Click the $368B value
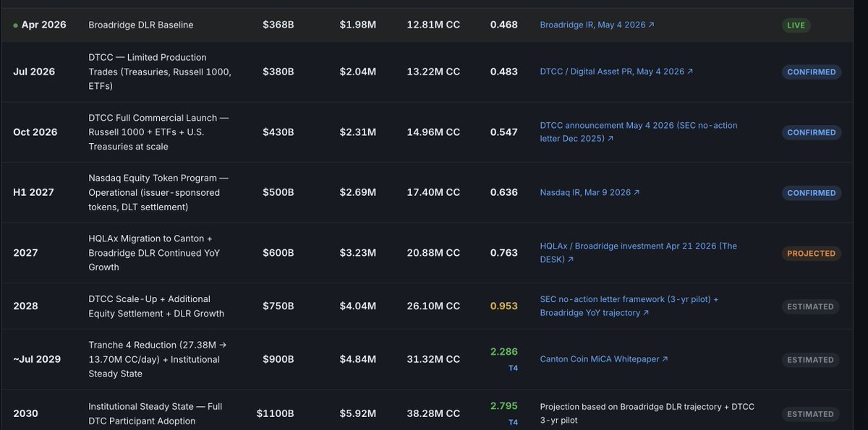868x430 pixels. tap(278, 25)
